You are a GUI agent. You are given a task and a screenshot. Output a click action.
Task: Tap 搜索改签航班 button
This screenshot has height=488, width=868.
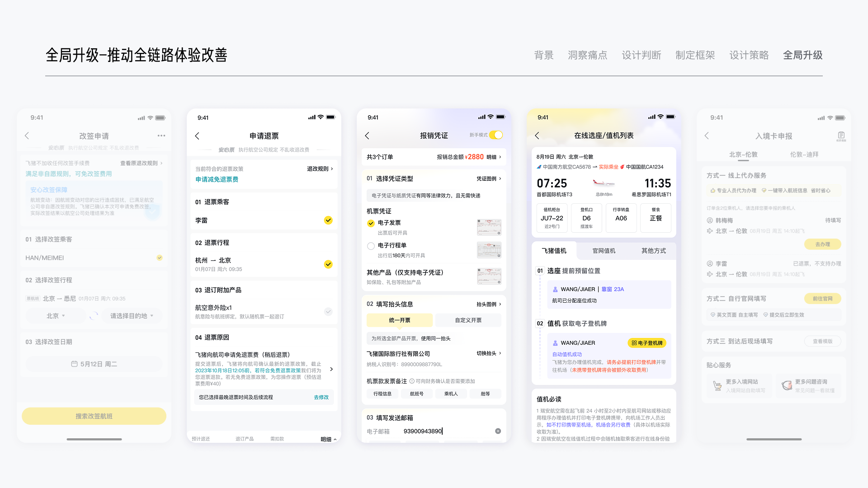[x=94, y=416]
